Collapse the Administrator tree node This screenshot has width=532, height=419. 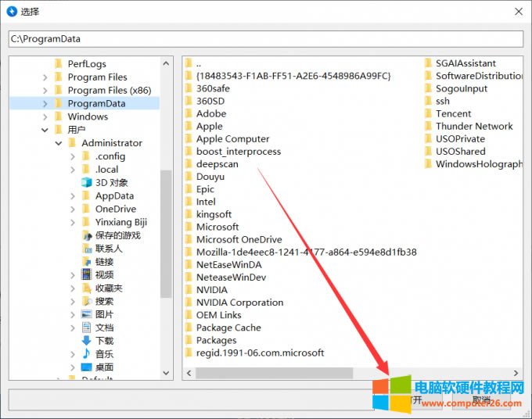click(x=59, y=143)
